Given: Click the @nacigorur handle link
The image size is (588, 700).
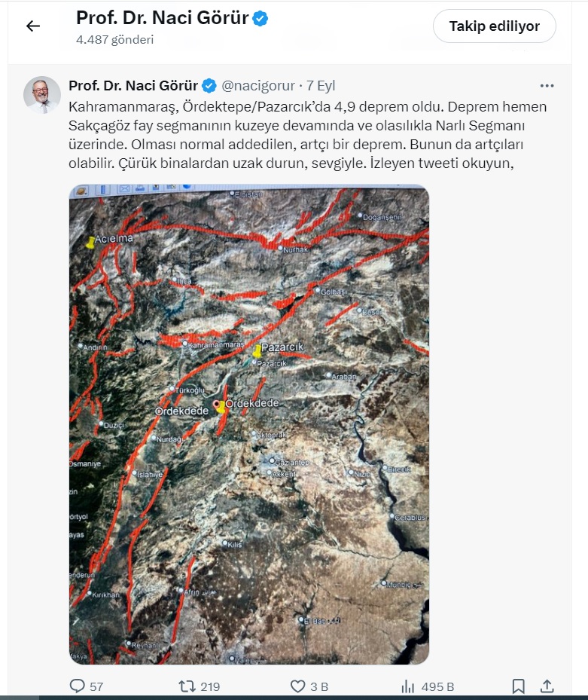Looking at the screenshot, I should (x=258, y=86).
